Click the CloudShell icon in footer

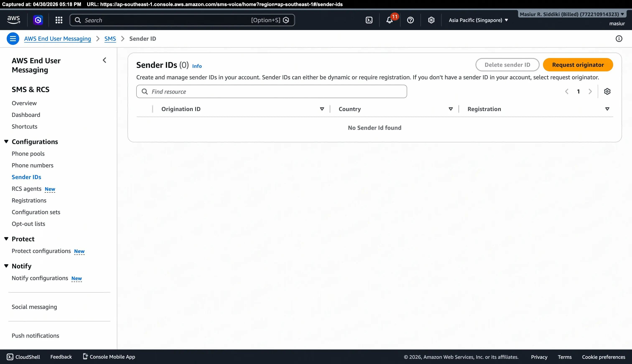point(10,357)
